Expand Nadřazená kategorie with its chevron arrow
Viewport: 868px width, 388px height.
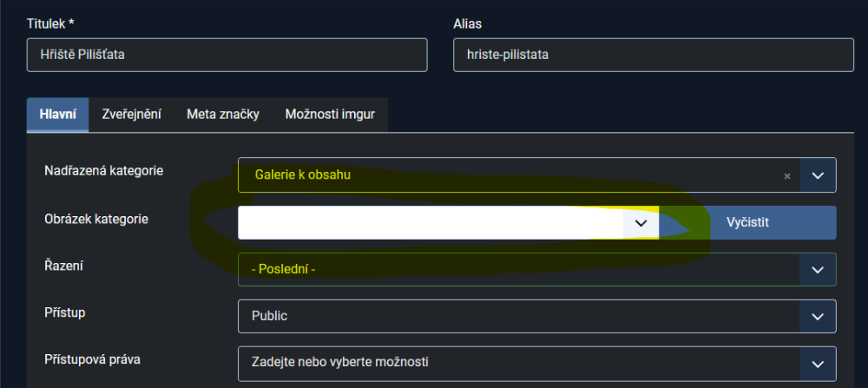818,175
